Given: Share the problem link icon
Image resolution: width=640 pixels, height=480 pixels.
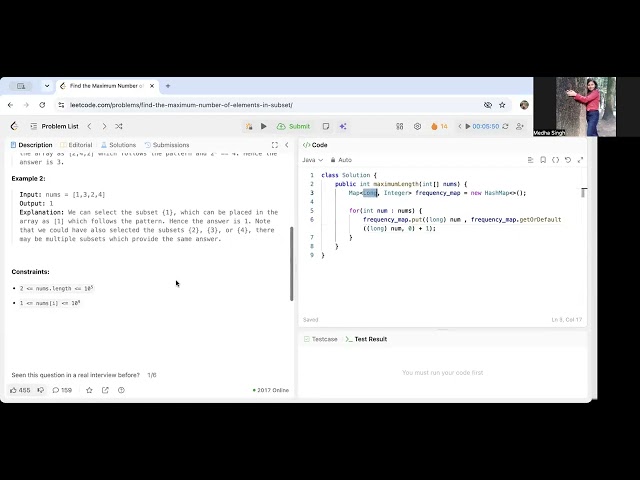Looking at the screenshot, I should coord(105,390).
